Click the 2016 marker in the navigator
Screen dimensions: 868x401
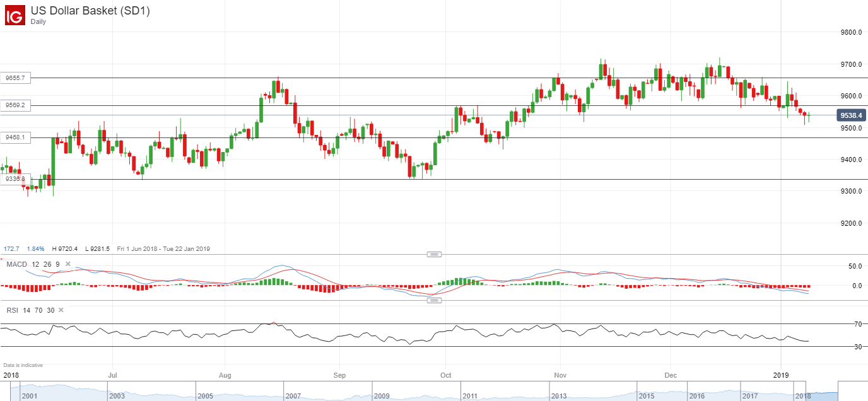point(697,396)
